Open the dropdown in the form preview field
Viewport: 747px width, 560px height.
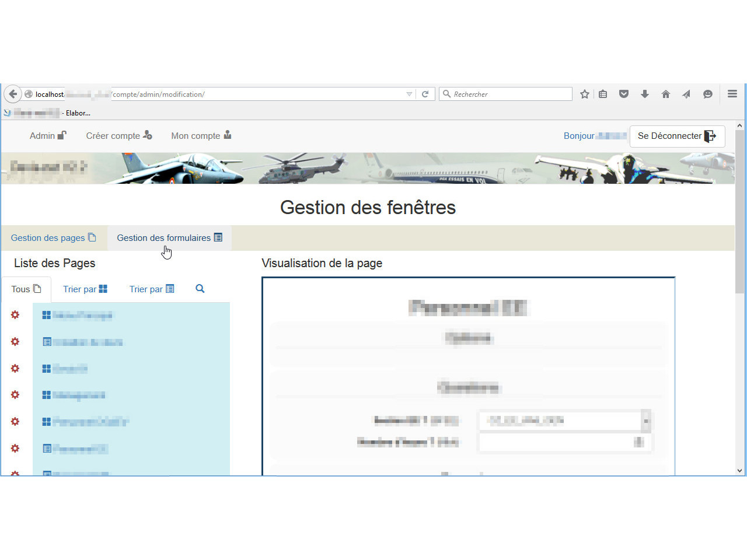(645, 421)
